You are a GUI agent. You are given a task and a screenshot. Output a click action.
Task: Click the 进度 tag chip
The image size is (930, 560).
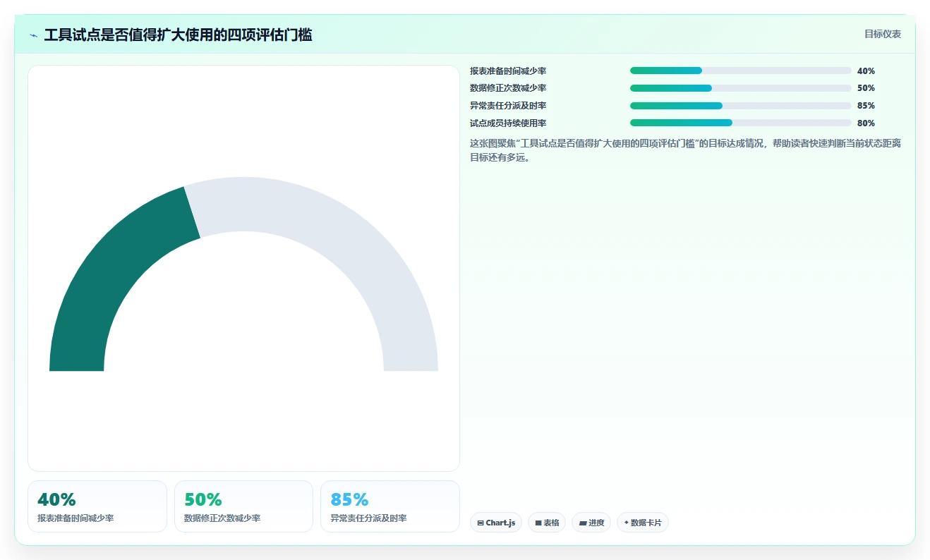click(x=591, y=523)
